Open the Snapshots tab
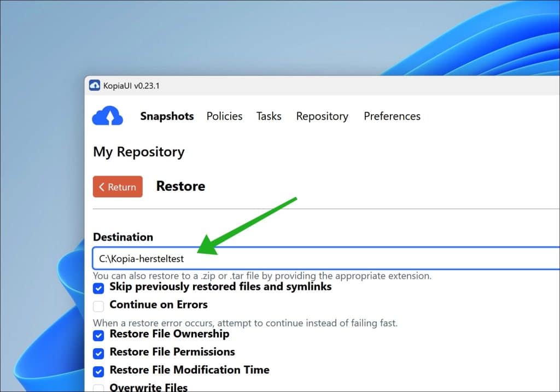 167,116
